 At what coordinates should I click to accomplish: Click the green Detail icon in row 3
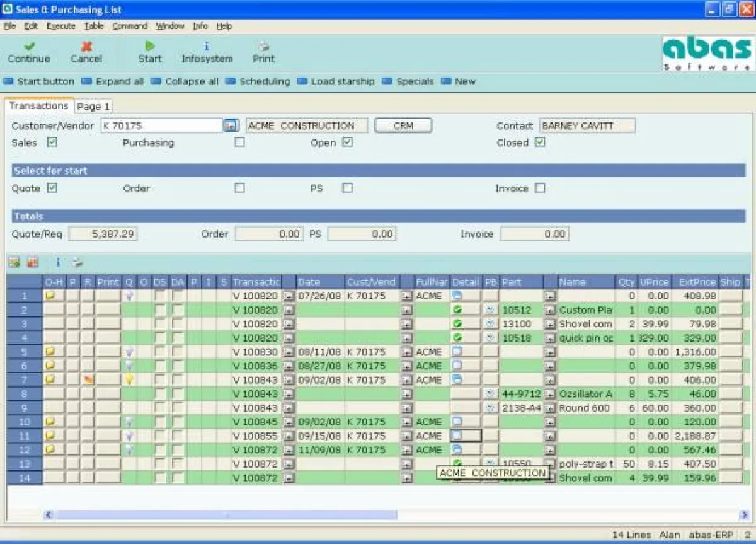click(x=457, y=324)
